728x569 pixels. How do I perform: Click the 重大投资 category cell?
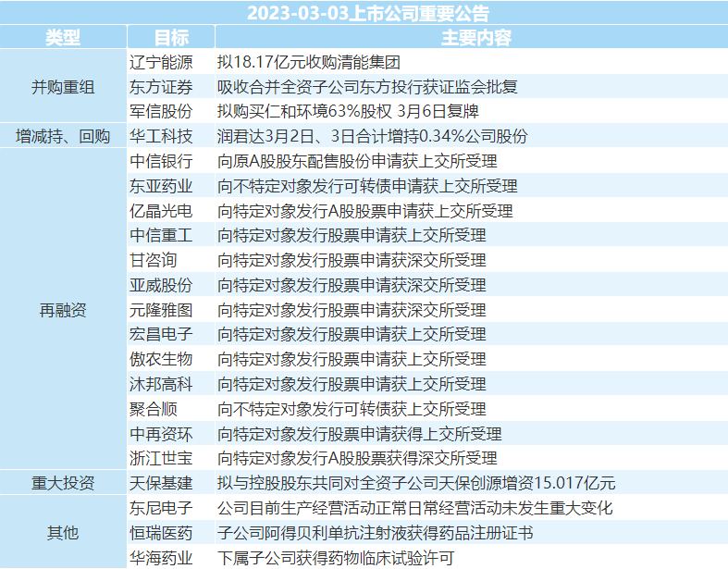tap(63, 483)
